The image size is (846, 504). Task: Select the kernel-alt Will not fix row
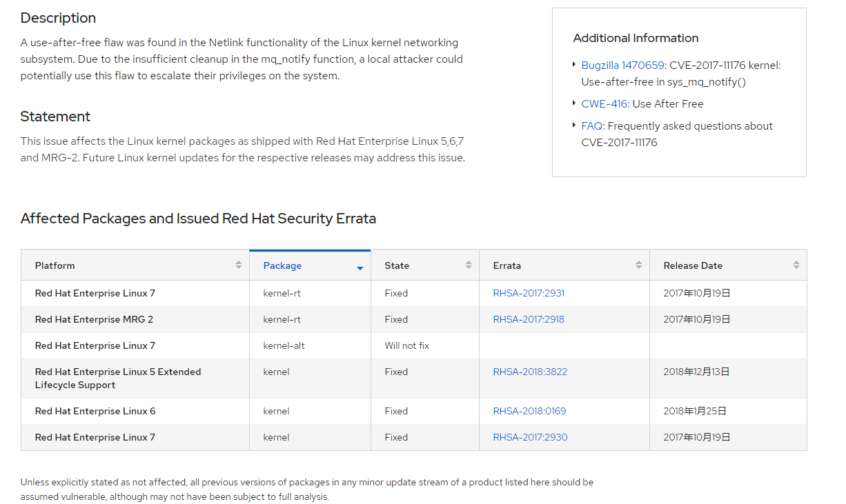(414, 345)
